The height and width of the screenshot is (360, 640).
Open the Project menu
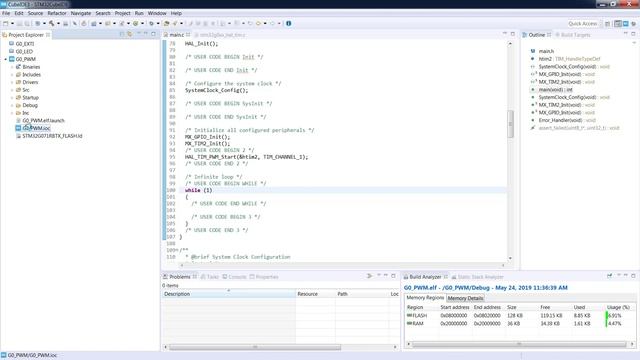point(122,13)
